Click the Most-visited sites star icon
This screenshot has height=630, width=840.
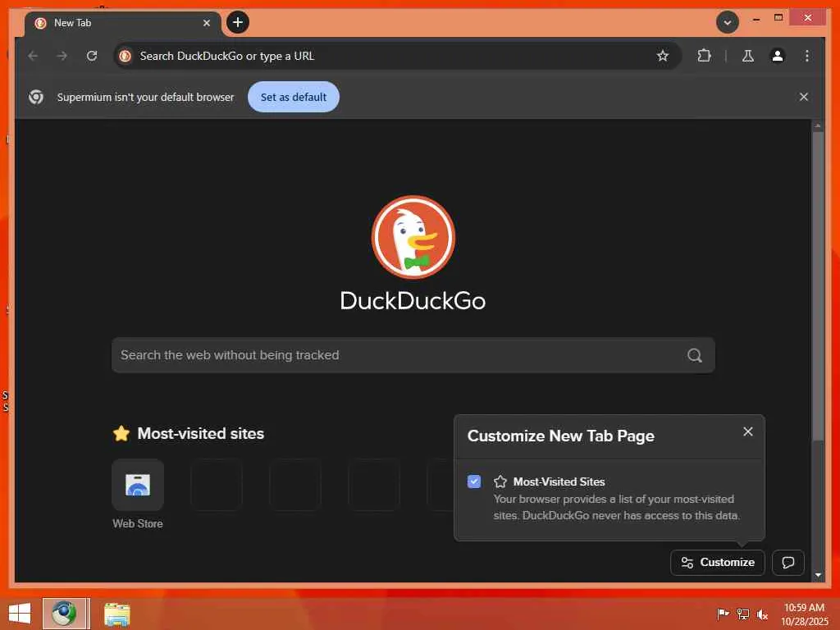pyautogui.click(x=121, y=433)
